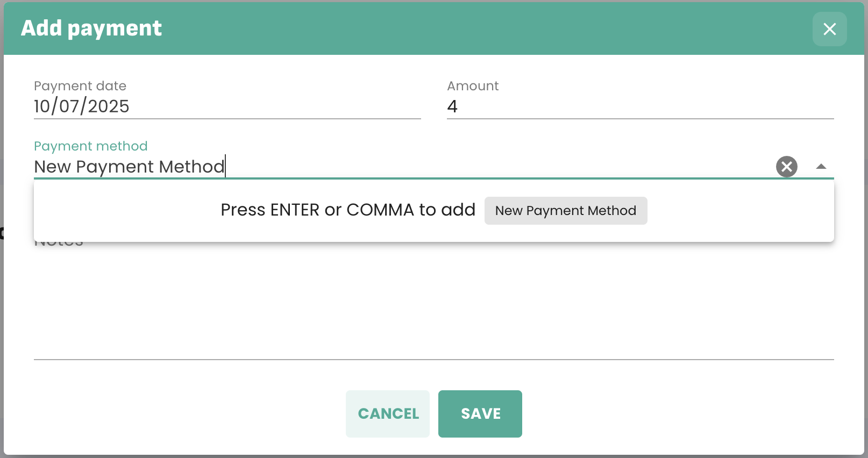Image resolution: width=868 pixels, height=458 pixels.
Task: Click the Add payment title
Action: point(91,28)
